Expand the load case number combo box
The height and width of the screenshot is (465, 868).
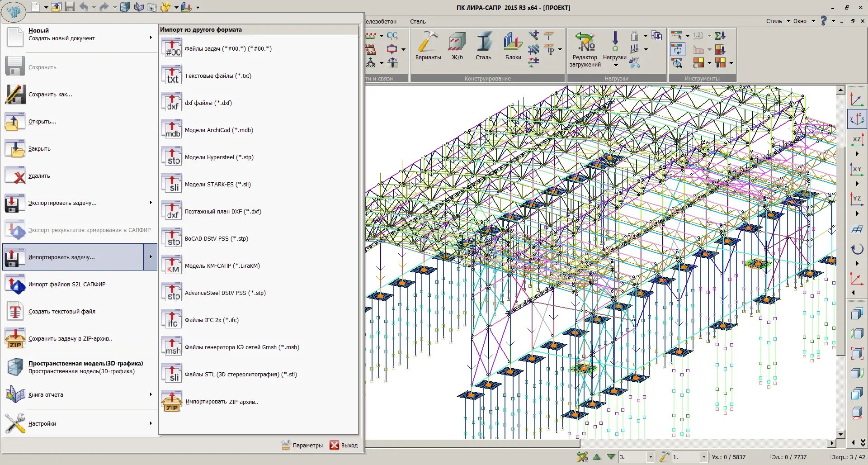(651, 457)
